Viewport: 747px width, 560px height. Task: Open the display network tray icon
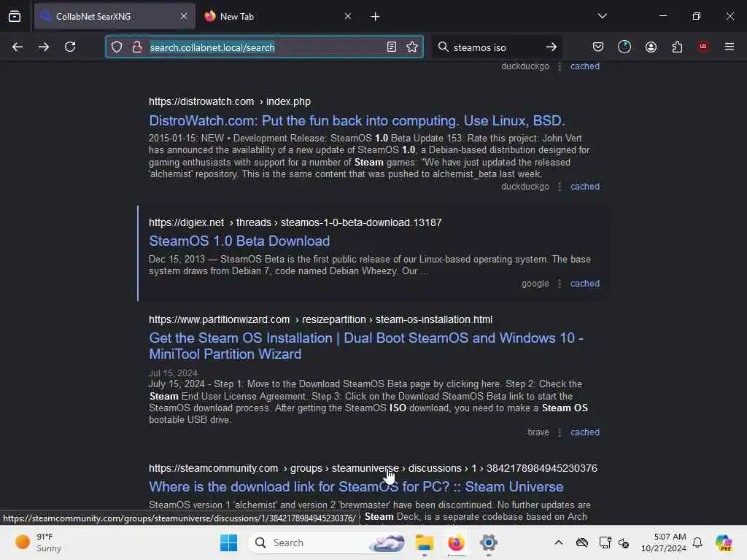click(605, 542)
